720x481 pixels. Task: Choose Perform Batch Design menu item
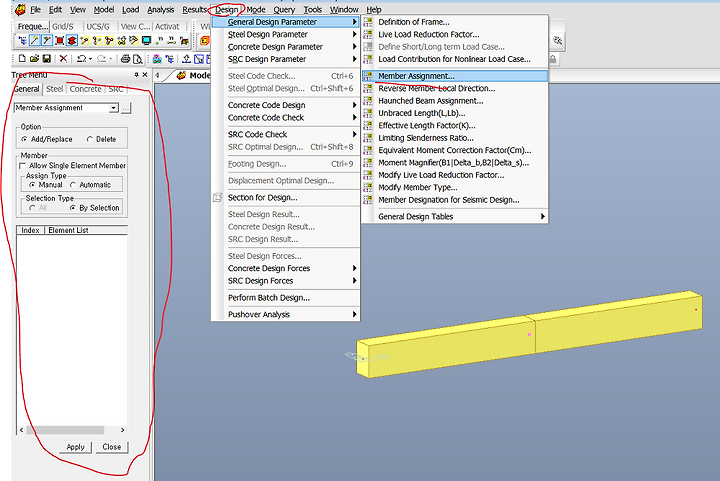pos(286,298)
